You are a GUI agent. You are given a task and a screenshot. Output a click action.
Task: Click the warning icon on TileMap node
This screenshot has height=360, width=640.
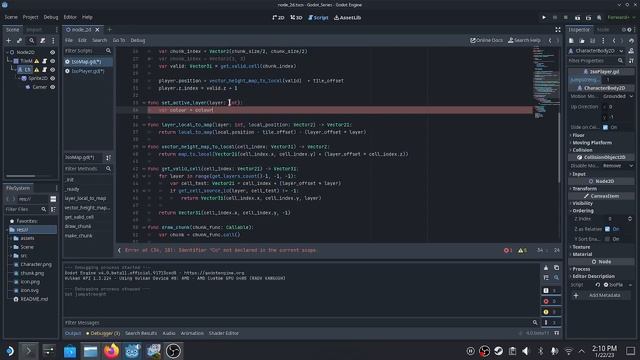pyautogui.click(x=37, y=61)
